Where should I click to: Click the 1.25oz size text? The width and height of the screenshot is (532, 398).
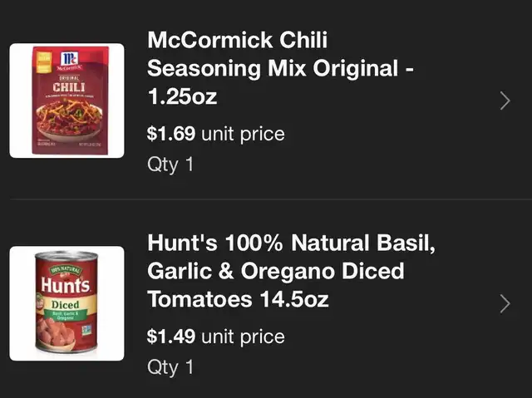click(182, 96)
